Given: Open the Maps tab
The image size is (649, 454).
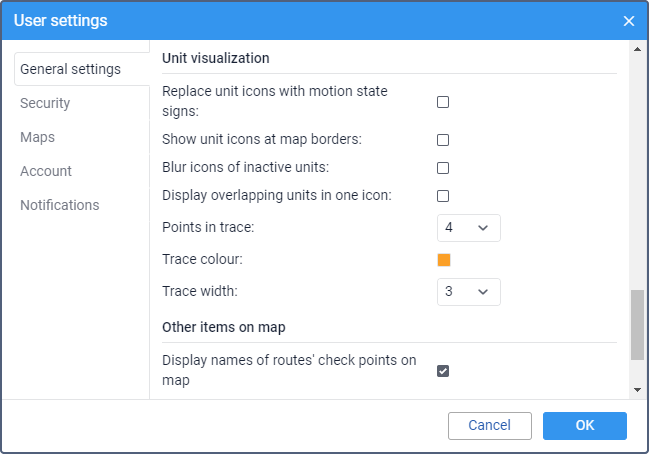Looking at the screenshot, I should tap(37, 137).
